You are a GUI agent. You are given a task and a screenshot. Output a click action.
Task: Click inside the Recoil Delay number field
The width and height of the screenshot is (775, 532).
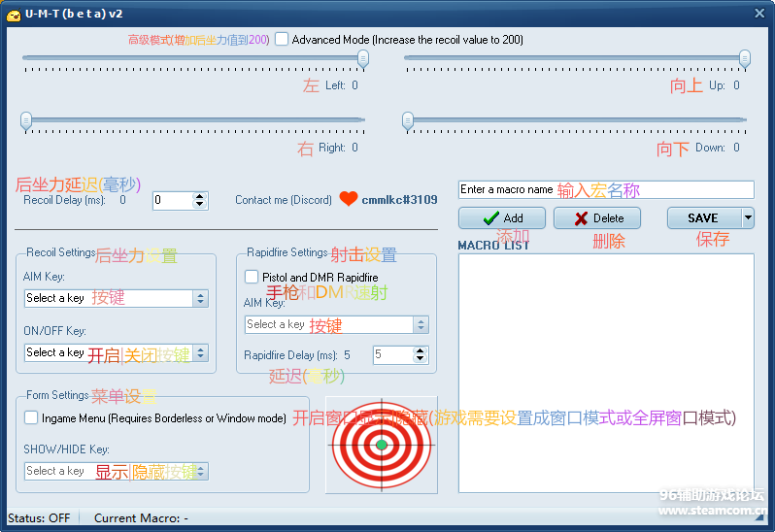172,201
